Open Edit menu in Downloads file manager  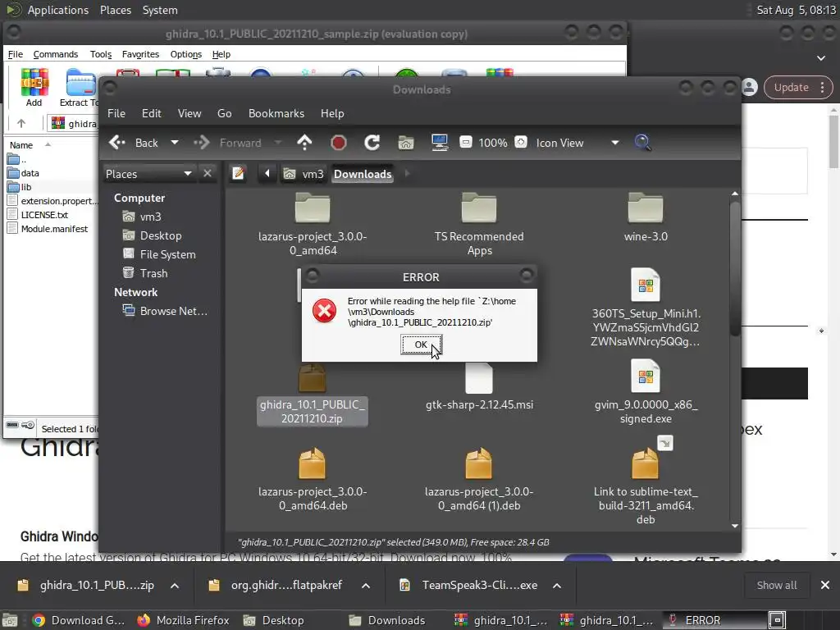pyautogui.click(x=151, y=113)
